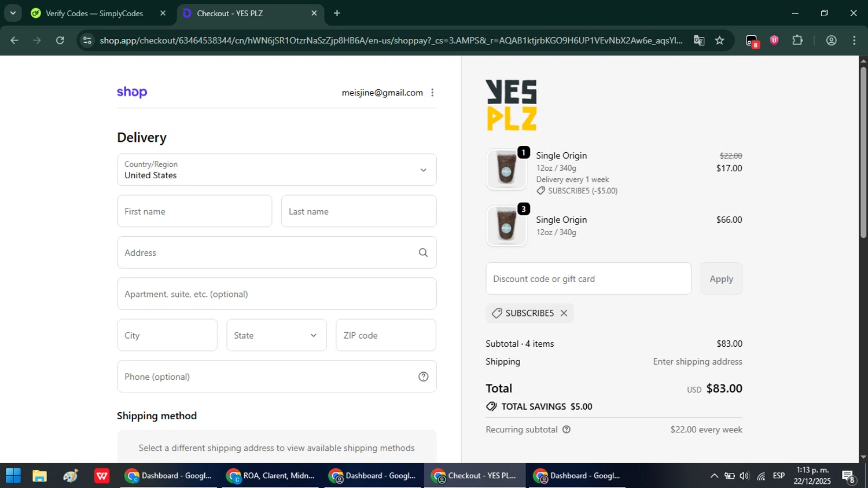
Task: Show hidden system tray icons
Action: 714,476
